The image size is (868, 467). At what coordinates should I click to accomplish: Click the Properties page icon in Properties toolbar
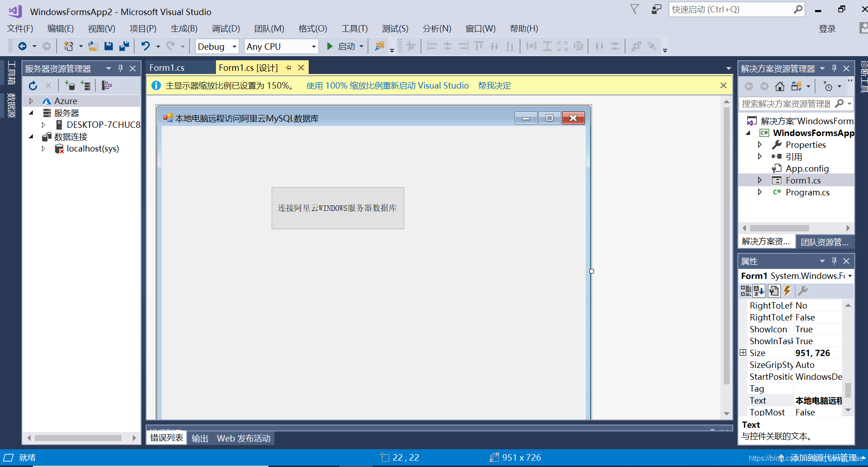774,291
